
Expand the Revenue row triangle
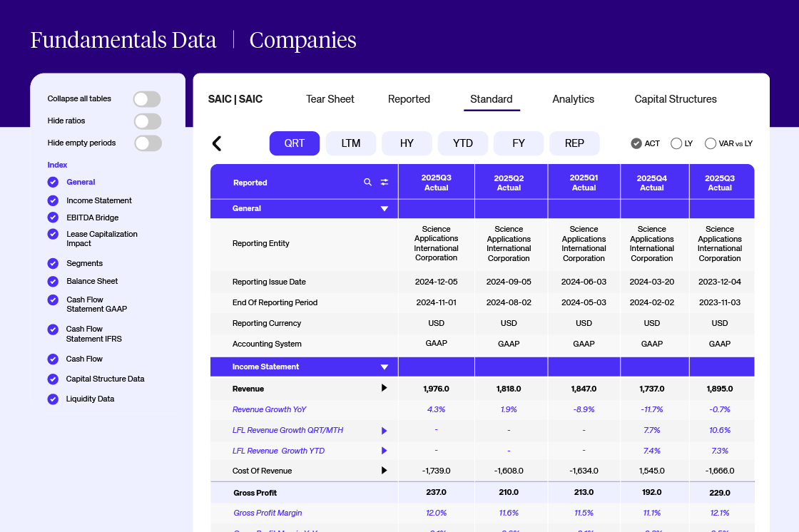(x=385, y=388)
